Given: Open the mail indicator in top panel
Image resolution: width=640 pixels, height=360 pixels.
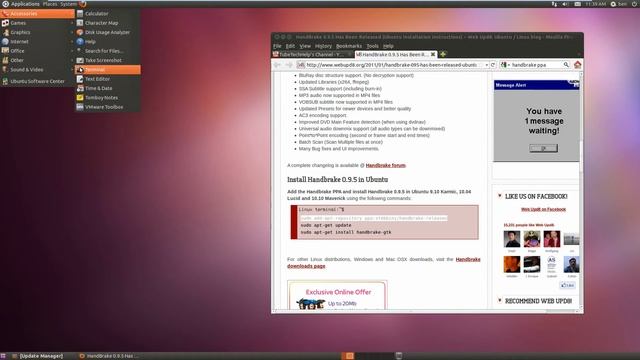Looking at the screenshot, I should click(577, 4).
